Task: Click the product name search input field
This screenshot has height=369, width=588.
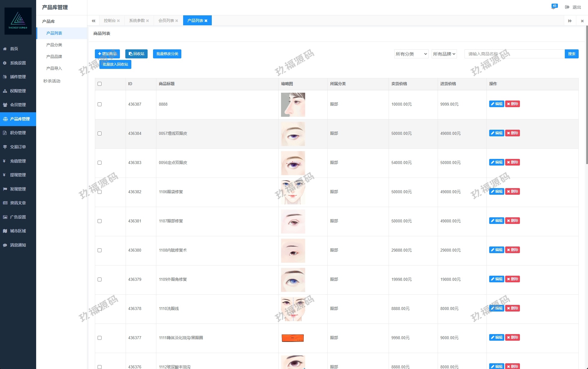Action: [x=514, y=54]
